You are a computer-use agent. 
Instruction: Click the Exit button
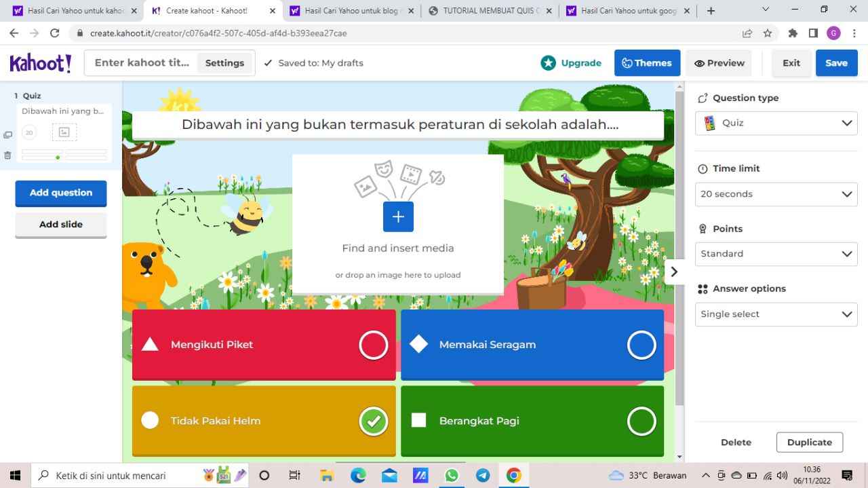pyautogui.click(x=791, y=63)
